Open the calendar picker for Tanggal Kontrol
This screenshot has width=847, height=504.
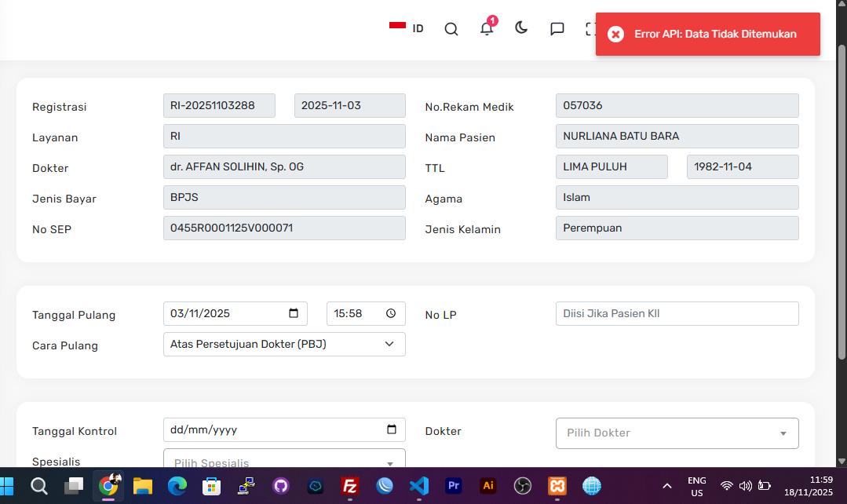pyautogui.click(x=392, y=429)
